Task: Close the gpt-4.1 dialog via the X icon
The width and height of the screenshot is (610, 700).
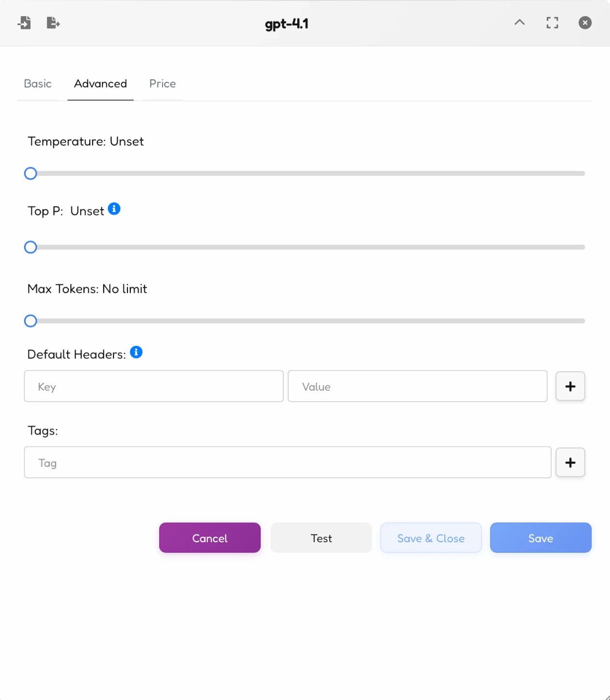Action: pyautogui.click(x=585, y=22)
